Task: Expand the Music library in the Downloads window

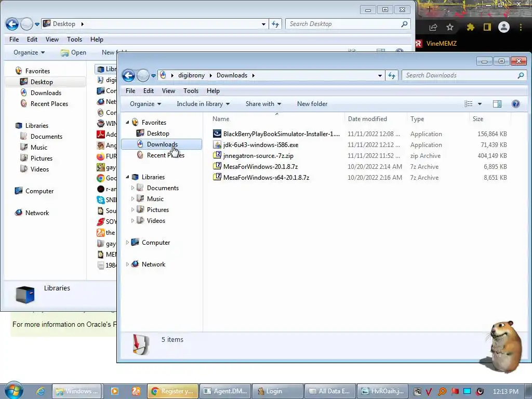Action: point(132,198)
